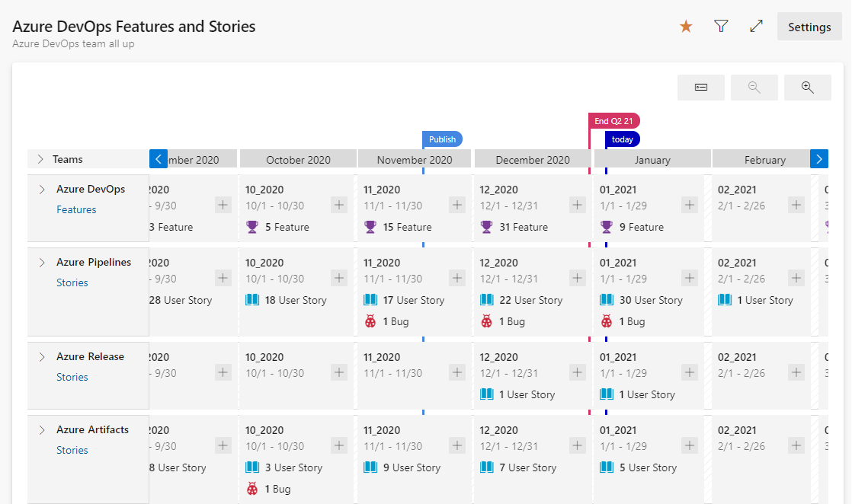Add item to Azure Artifacts 01_2021 sprint
Screen dimensions: 852x504
(690, 445)
